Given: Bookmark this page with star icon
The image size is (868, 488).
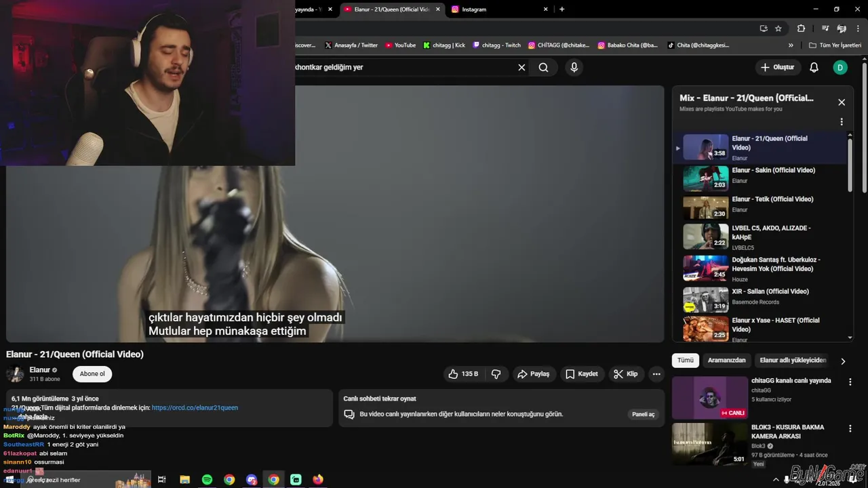Looking at the screenshot, I should [x=778, y=28].
